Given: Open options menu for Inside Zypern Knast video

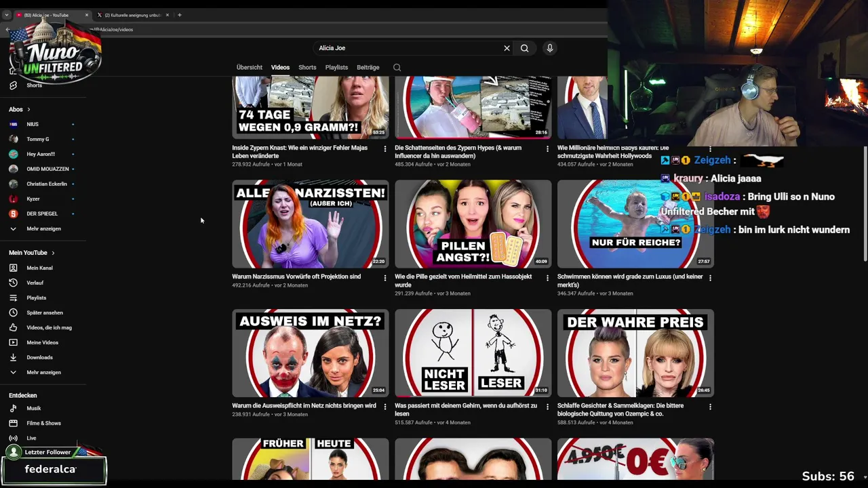Looking at the screenshot, I should (385, 149).
